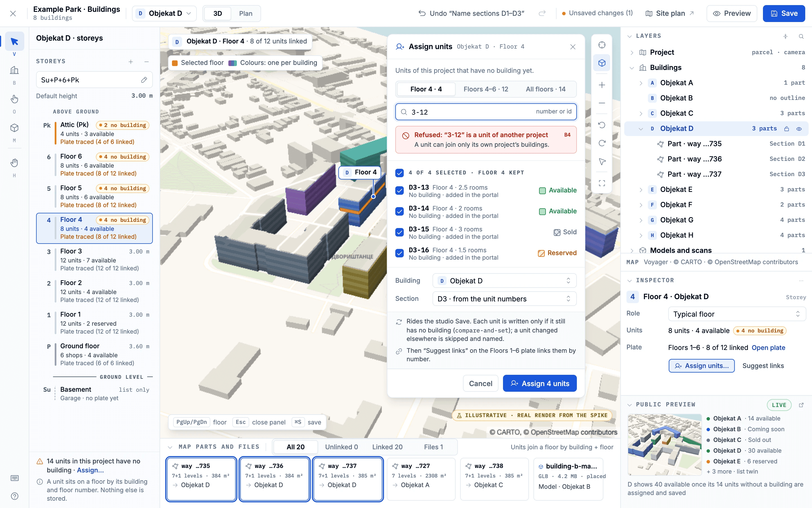Pick the cube model tool in left sidebar

(x=14, y=128)
